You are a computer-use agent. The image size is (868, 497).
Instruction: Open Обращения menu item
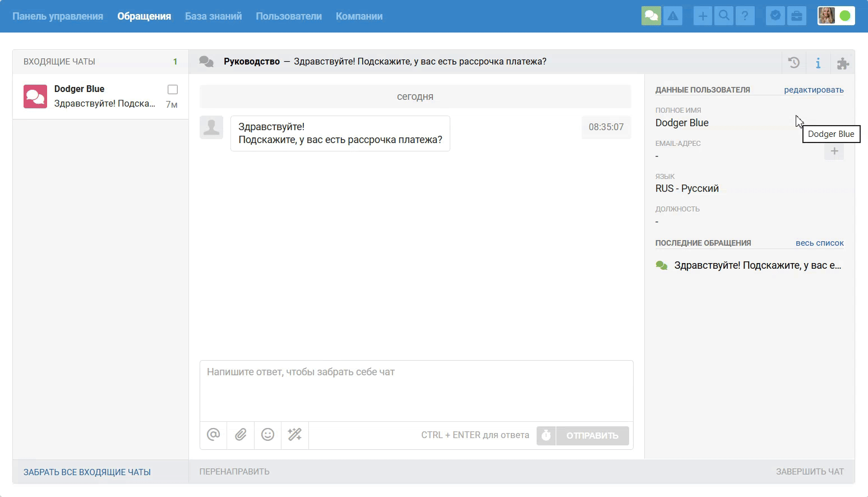pos(144,16)
